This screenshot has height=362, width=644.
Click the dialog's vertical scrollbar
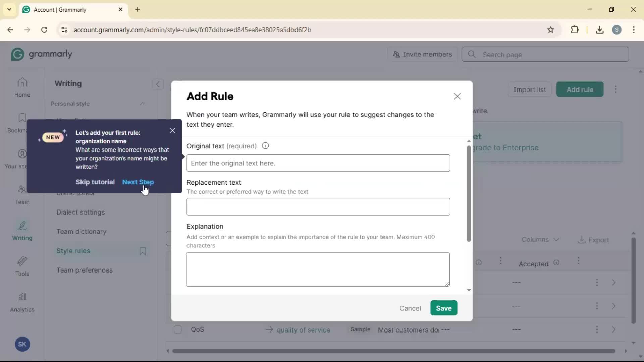click(469, 193)
